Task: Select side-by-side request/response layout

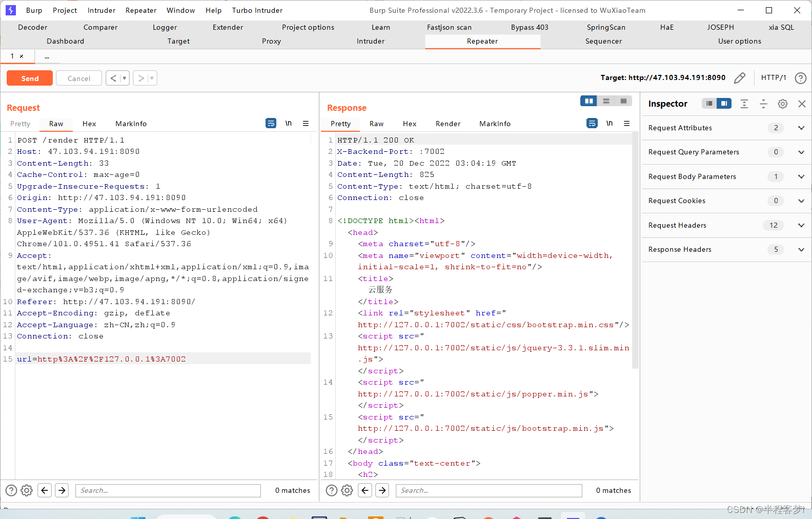Action: coord(589,101)
